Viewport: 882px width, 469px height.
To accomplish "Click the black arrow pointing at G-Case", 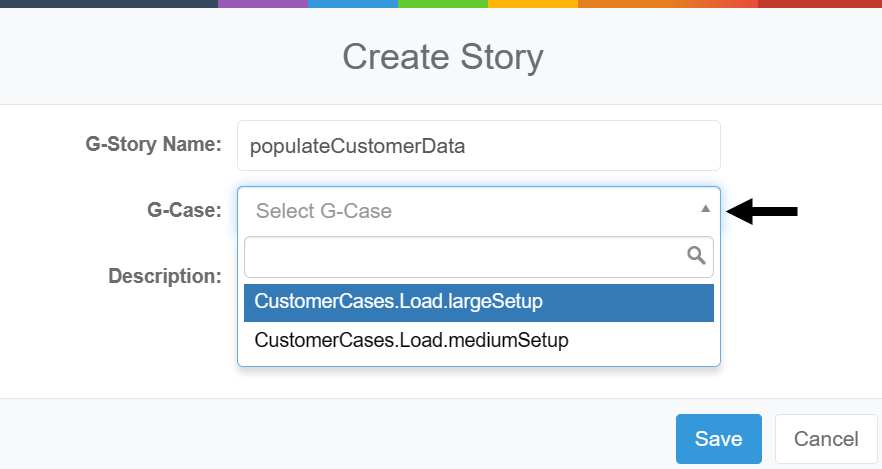I will (762, 210).
